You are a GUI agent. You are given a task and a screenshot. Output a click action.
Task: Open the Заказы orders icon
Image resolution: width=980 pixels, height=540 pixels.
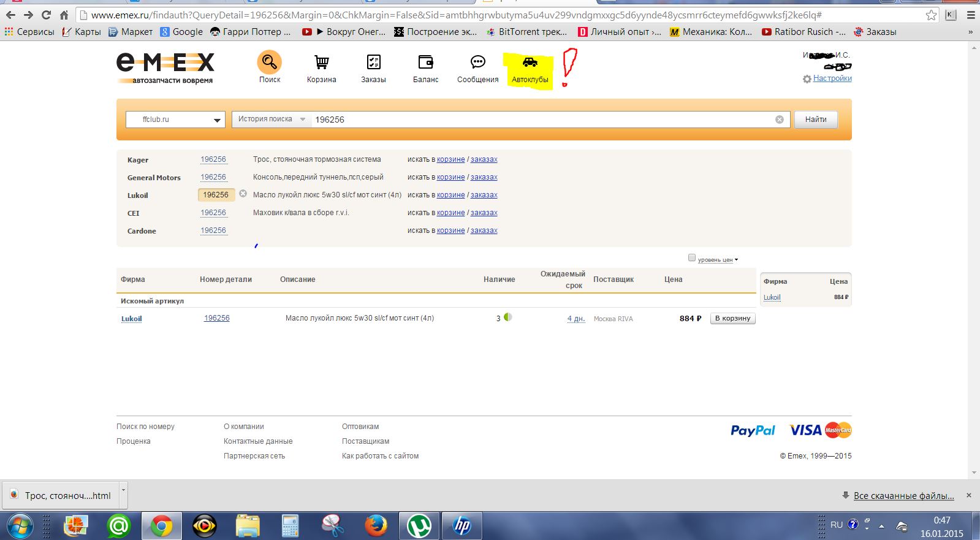(373, 62)
